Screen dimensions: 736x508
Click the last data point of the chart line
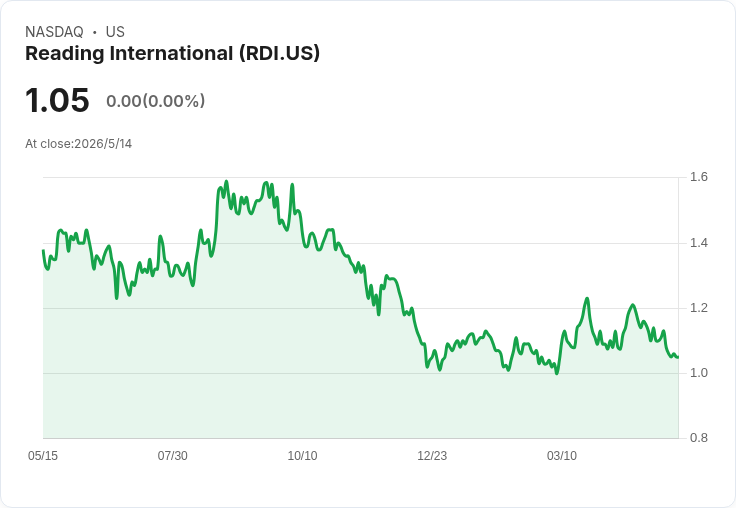pyautogui.click(x=678, y=357)
